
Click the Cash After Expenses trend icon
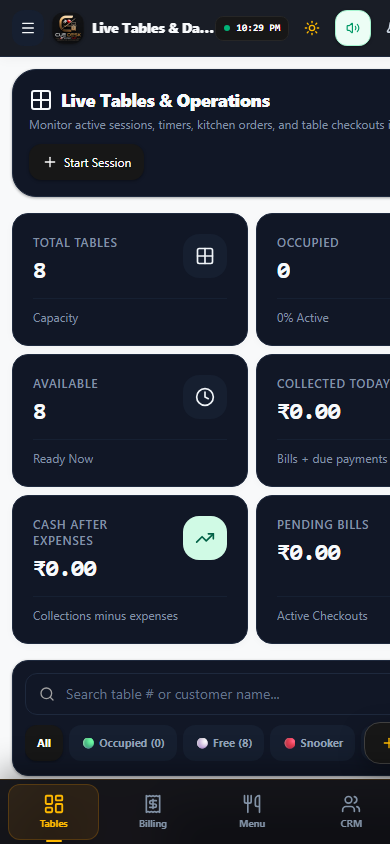(205, 538)
